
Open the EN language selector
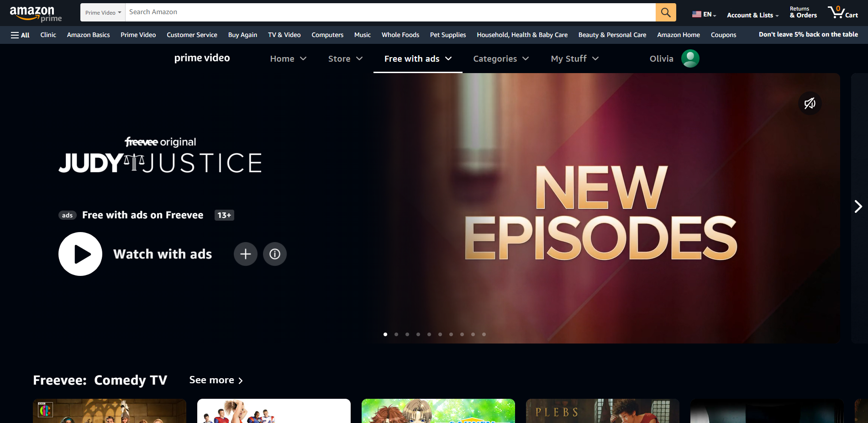click(x=704, y=14)
